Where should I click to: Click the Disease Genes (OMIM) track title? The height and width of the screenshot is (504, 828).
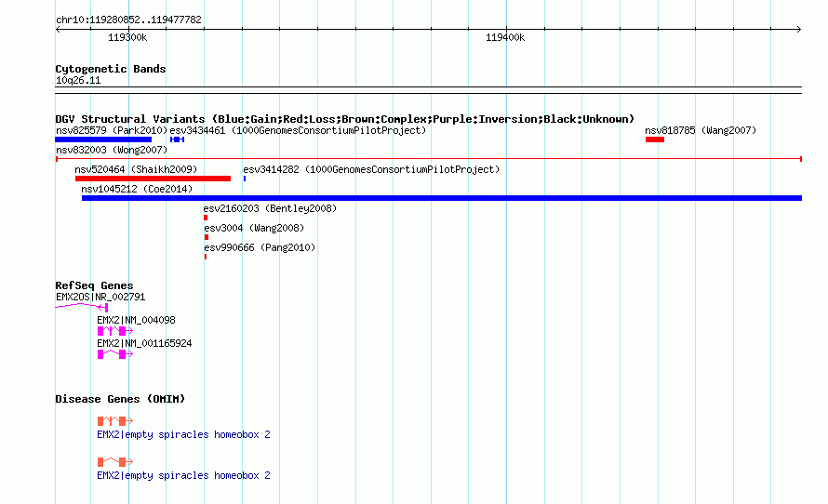pos(120,399)
